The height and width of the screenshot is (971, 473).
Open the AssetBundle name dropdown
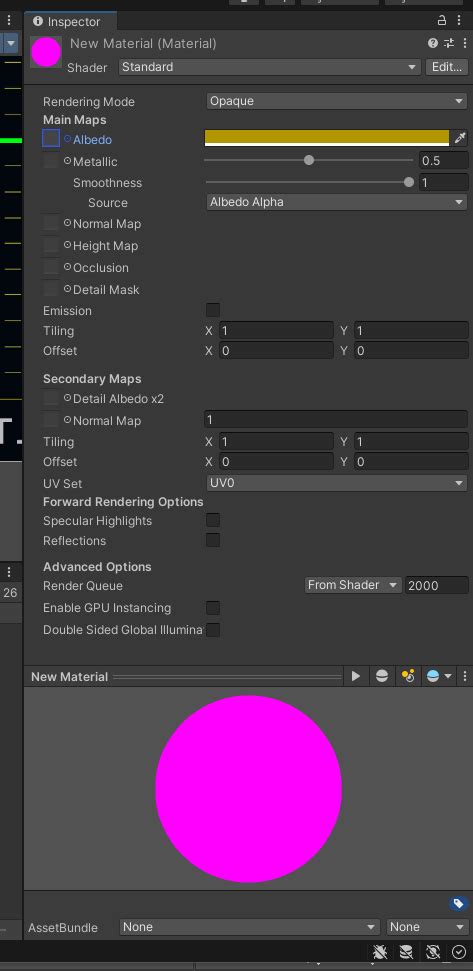point(250,927)
